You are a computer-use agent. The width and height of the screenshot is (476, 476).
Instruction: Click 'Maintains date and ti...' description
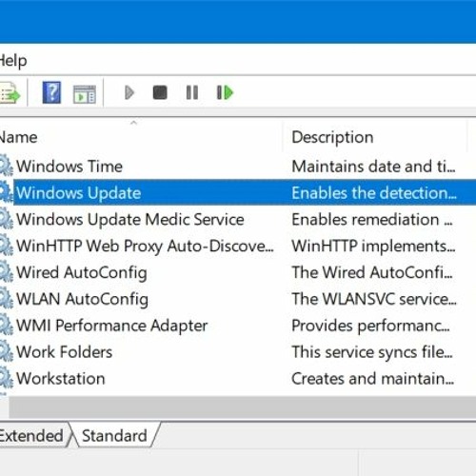373,167
